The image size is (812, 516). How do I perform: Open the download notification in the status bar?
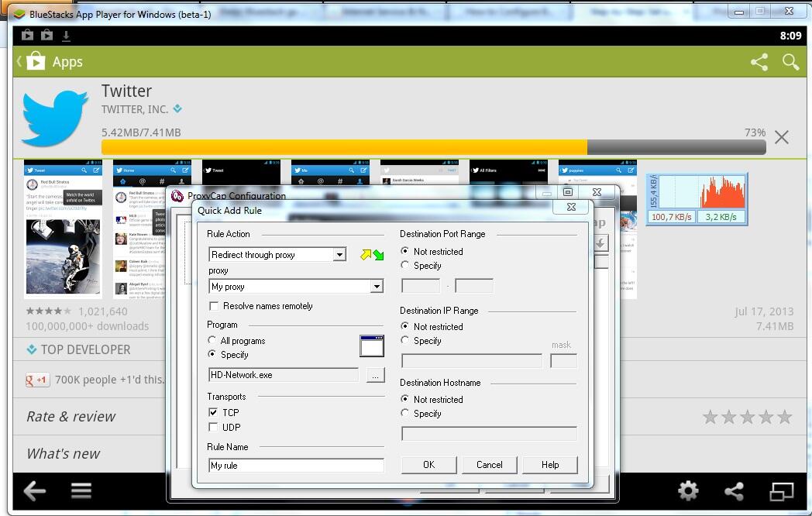pyautogui.click(x=67, y=35)
